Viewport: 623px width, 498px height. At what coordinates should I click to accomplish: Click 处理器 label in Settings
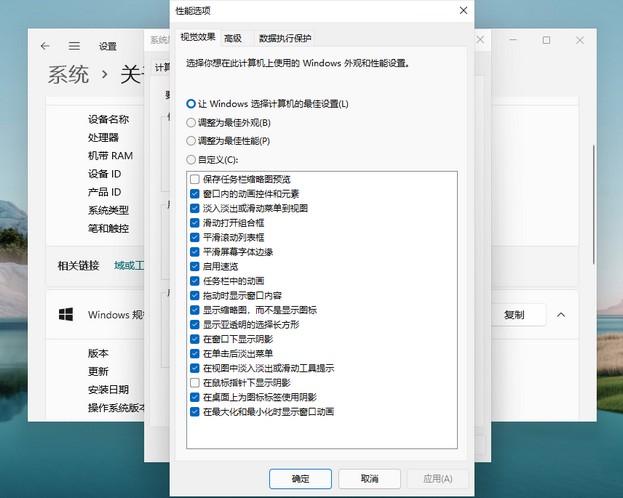pyautogui.click(x=103, y=138)
